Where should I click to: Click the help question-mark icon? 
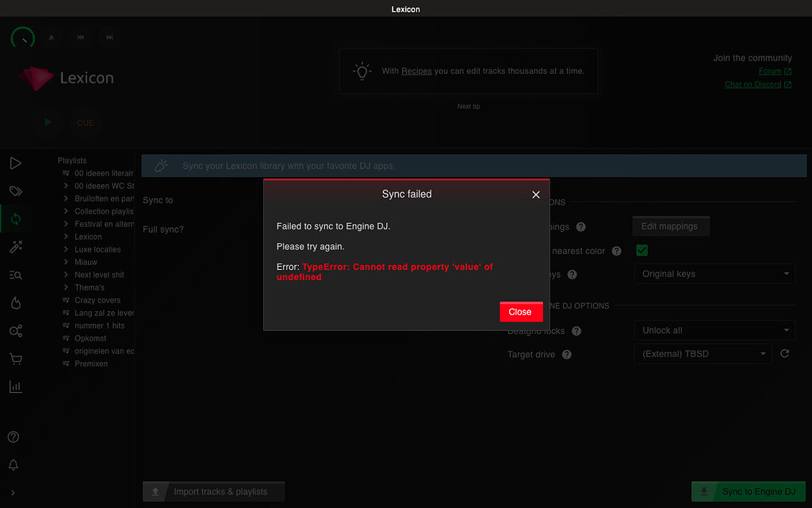click(15, 437)
